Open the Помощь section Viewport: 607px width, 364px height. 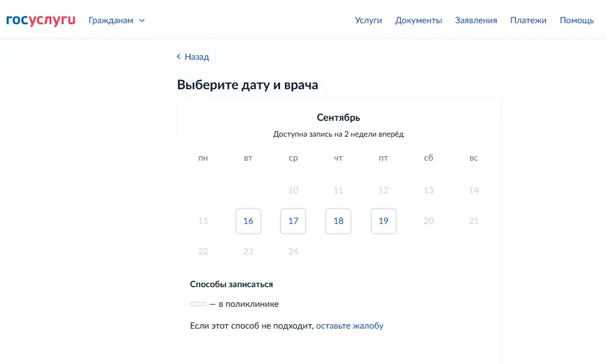click(577, 20)
